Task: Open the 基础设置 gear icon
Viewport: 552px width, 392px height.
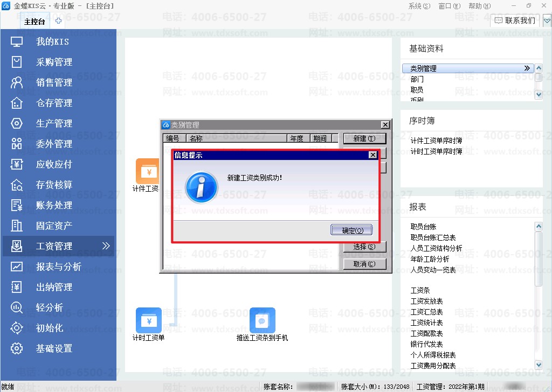Action: [17, 348]
